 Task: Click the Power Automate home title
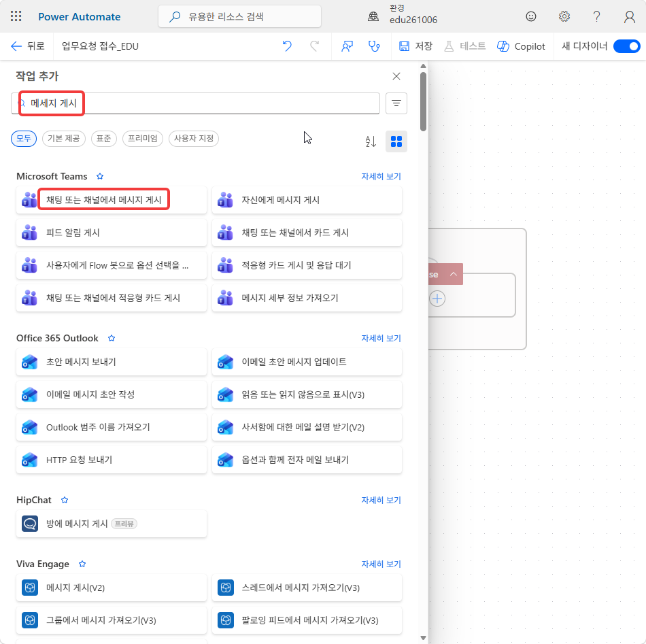pos(79,17)
